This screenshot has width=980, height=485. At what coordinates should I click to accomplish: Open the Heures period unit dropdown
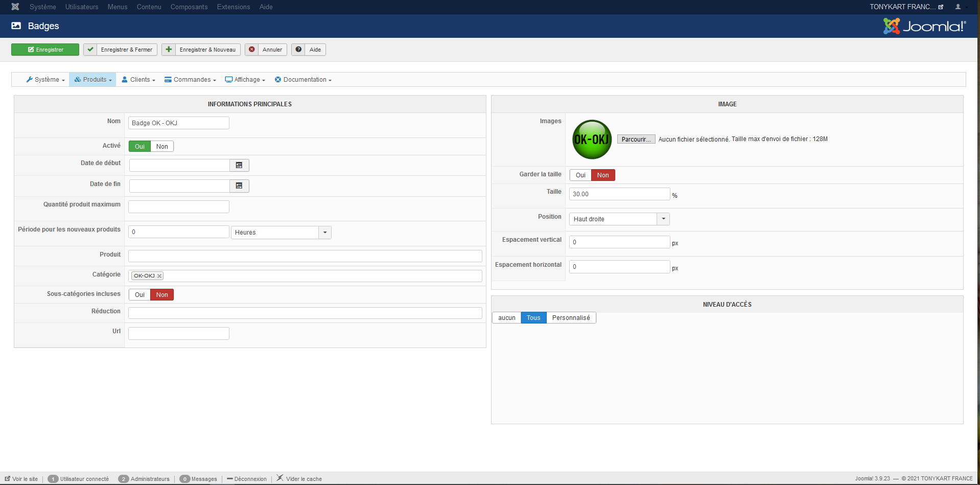pyautogui.click(x=281, y=233)
